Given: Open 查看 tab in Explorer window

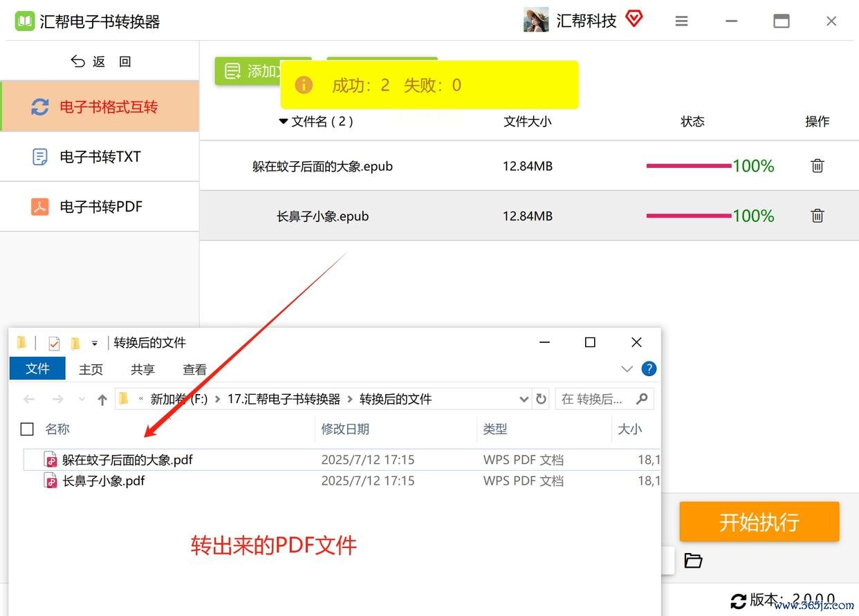Looking at the screenshot, I should coord(194,369).
